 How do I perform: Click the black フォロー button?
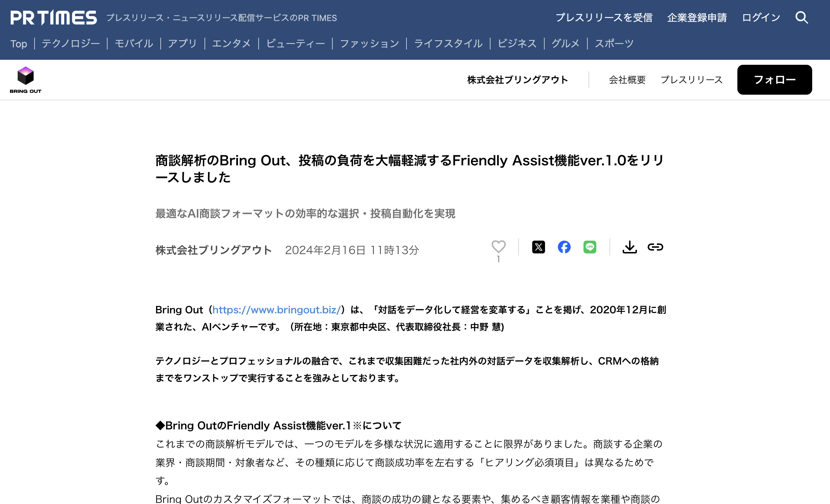[774, 80]
